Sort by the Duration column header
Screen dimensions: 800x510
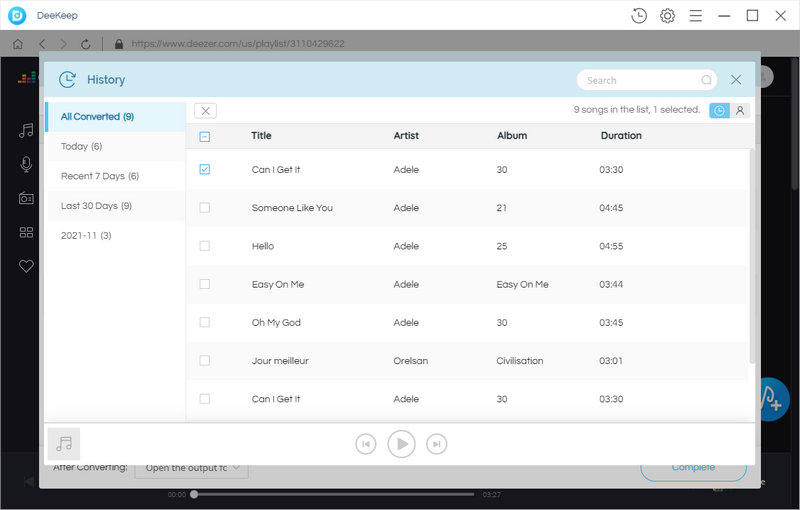click(621, 136)
